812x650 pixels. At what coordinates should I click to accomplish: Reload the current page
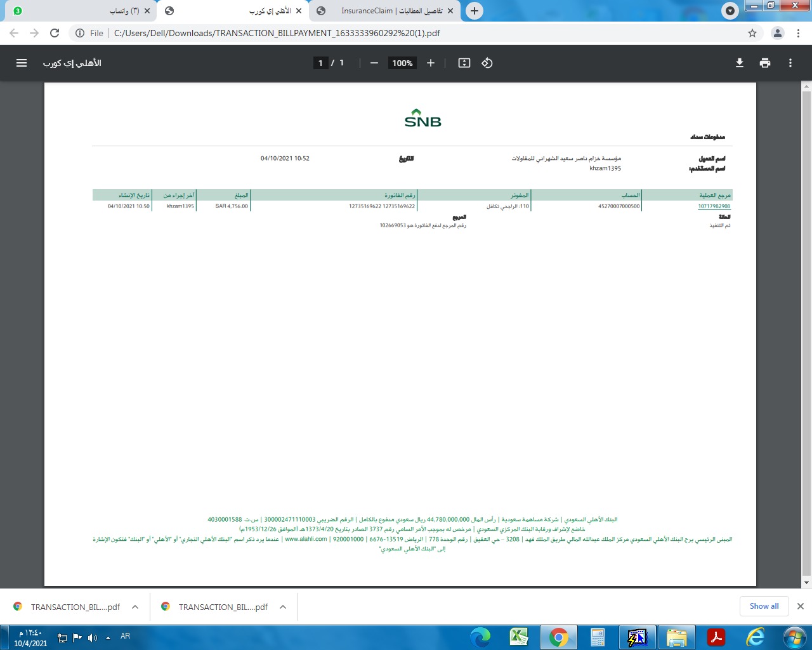pyautogui.click(x=55, y=33)
